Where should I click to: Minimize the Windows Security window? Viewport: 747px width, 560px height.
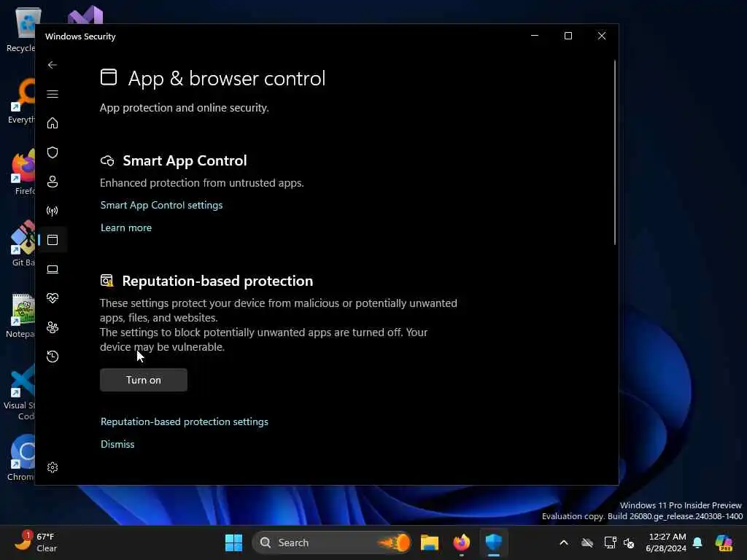click(x=535, y=36)
